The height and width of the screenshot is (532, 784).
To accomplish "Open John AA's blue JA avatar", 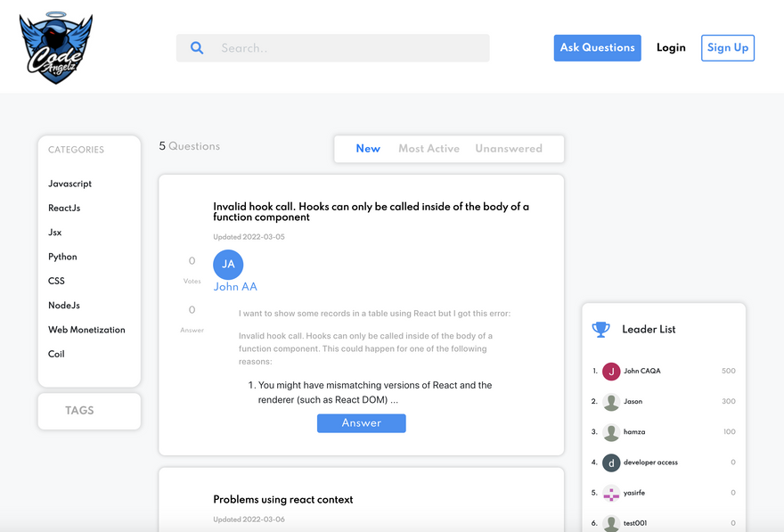I will [x=228, y=265].
